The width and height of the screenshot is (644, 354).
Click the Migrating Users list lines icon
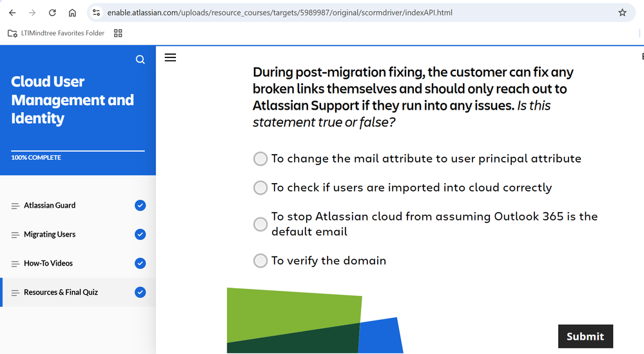pyautogui.click(x=15, y=235)
